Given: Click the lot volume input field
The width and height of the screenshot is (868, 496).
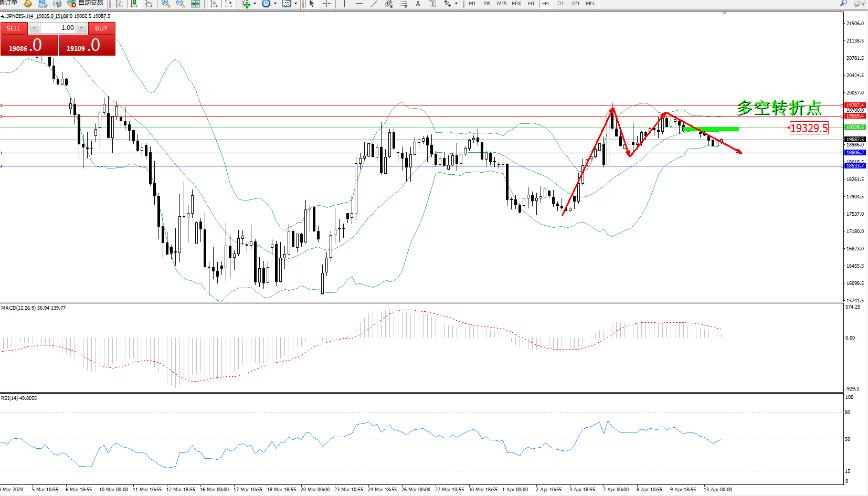Looking at the screenshot, I should click(x=58, y=28).
